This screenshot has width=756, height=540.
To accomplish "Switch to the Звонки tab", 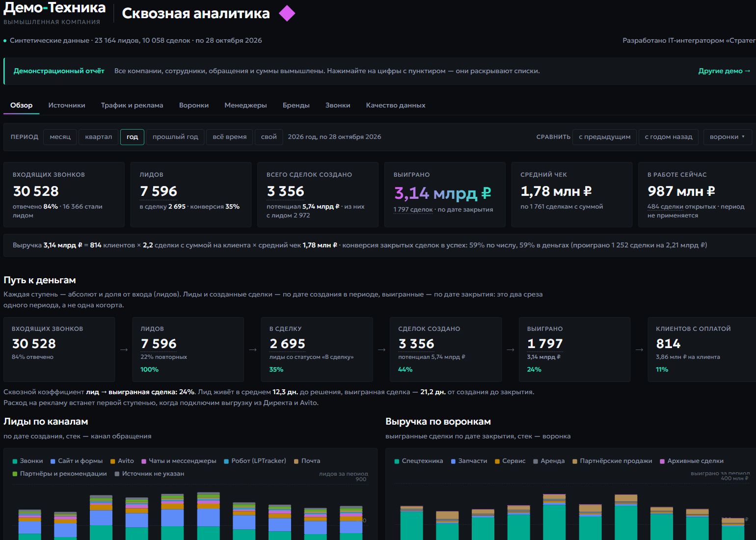I will coord(338,105).
